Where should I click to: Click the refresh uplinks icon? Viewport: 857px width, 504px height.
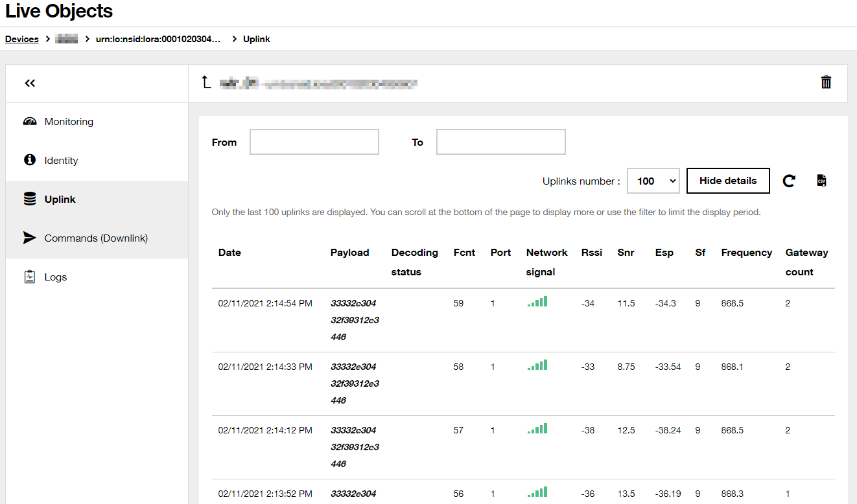coord(789,181)
